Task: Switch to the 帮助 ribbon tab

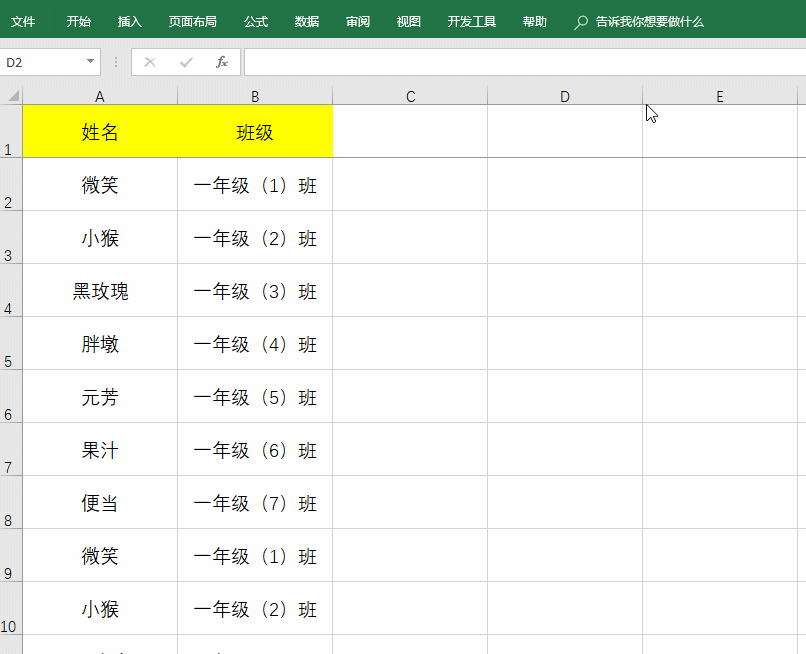Action: pyautogui.click(x=535, y=22)
